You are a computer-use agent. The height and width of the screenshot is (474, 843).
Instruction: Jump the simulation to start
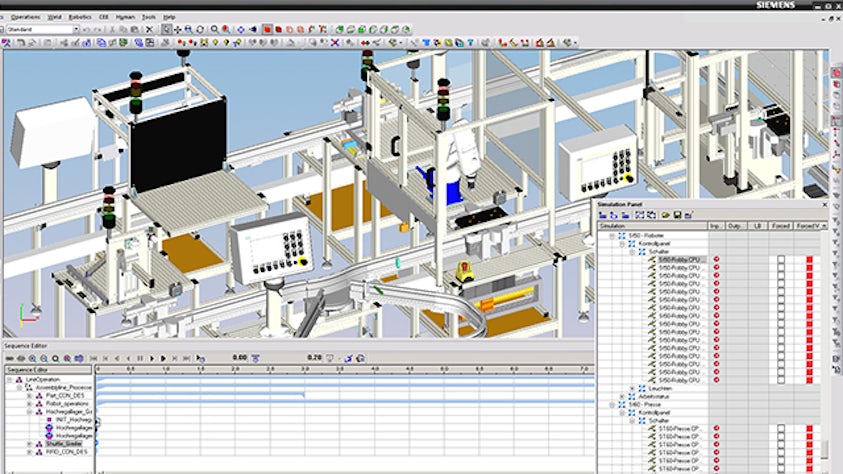click(x=94, y=358)
